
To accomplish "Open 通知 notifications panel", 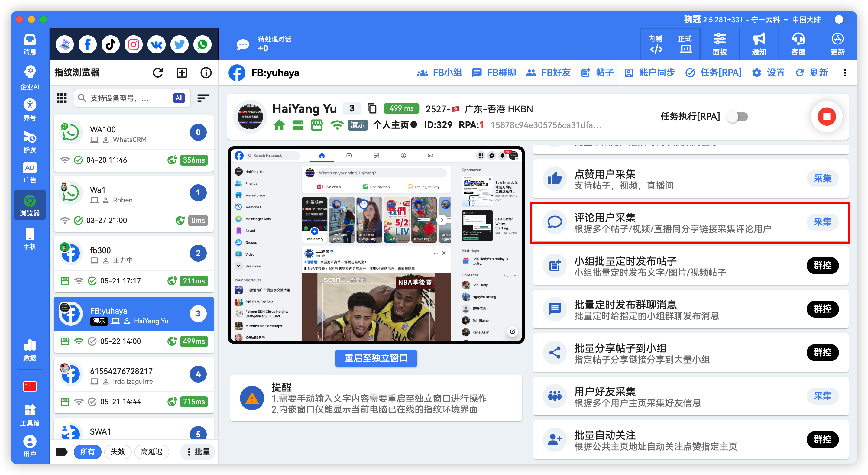I will pyautogui.click(x=759, y=44).
